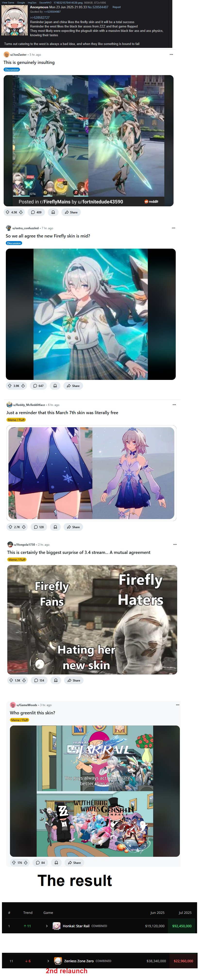This screenshot has width=200, height=980.
Task: Open the Firefly schoolgirl skin image thumbnail
Action: [x=91, y=314]
